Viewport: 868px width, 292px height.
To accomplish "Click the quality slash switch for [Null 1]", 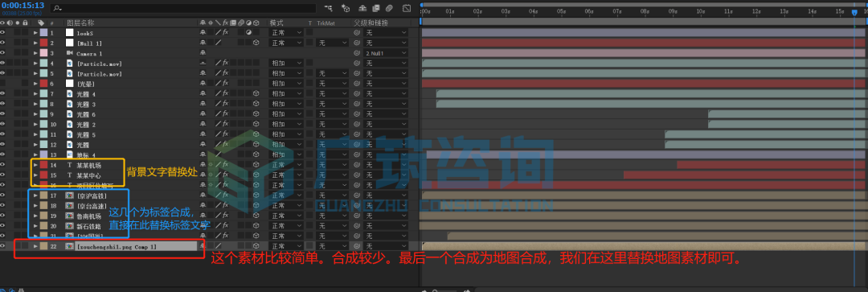I will tap(218, 43).
